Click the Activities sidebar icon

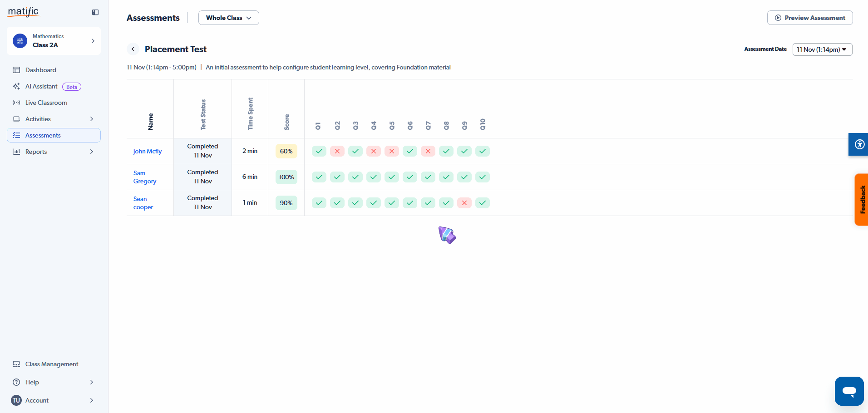point(16,119)
